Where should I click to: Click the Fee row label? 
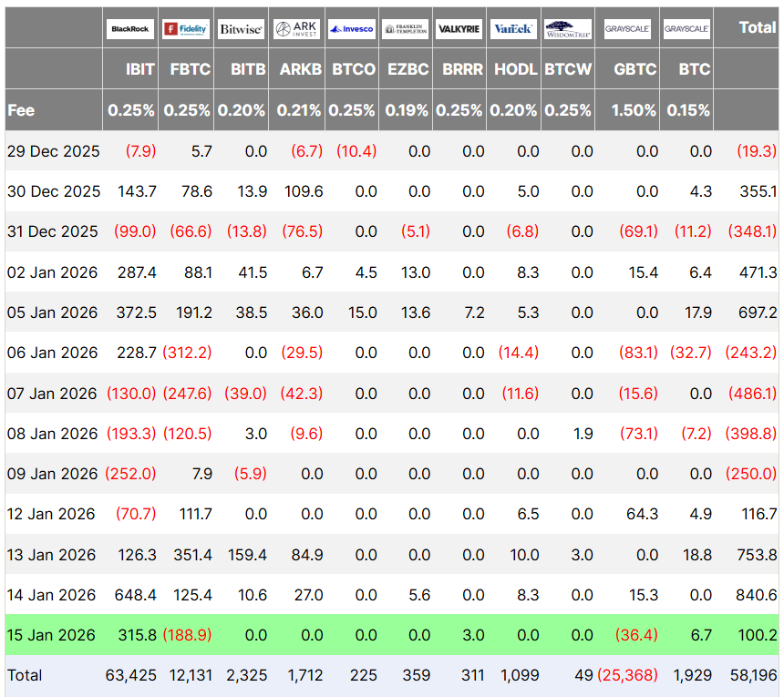(21, 110)
